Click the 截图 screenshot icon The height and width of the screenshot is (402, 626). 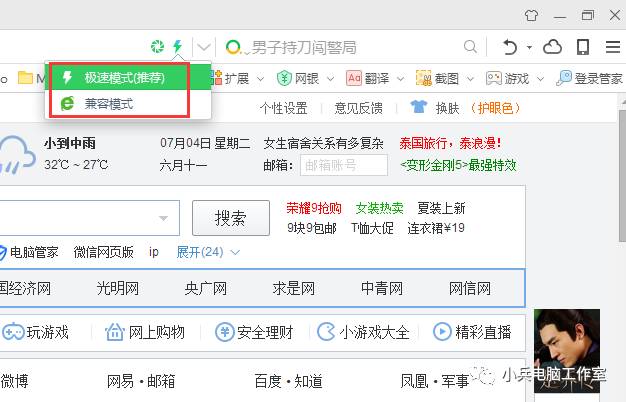pos(424,78)
